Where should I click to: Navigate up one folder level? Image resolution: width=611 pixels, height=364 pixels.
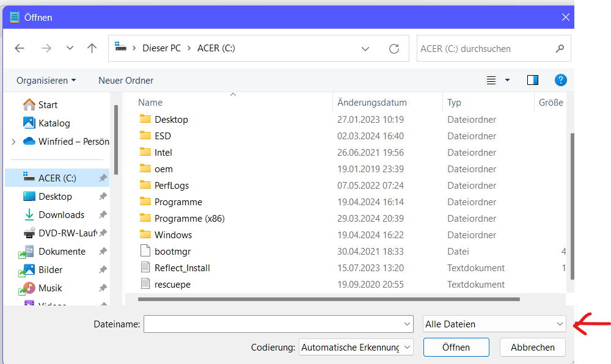click(x=92, y=48)
